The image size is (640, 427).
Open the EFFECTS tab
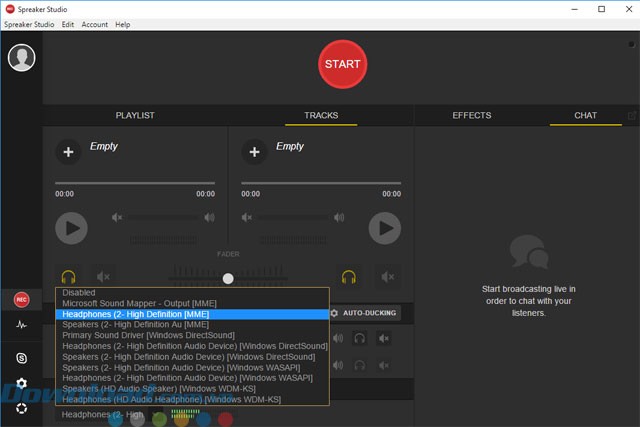pos(471,115)
